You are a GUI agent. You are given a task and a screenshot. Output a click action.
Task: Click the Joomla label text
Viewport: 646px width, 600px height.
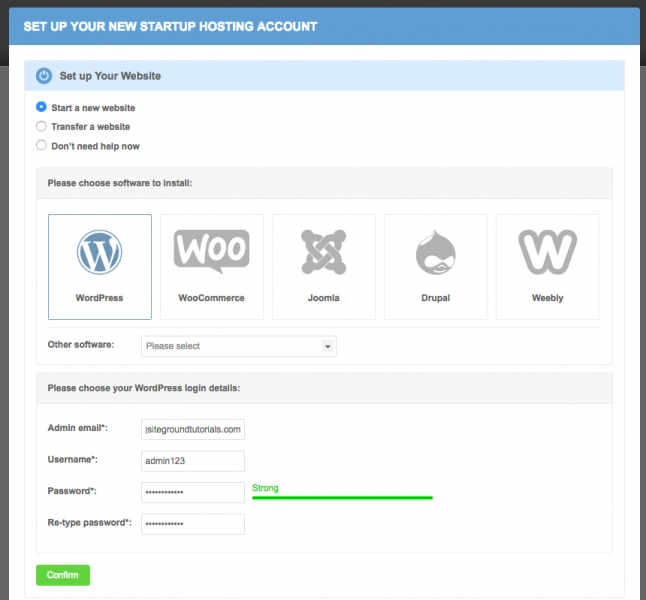point(323,298)
